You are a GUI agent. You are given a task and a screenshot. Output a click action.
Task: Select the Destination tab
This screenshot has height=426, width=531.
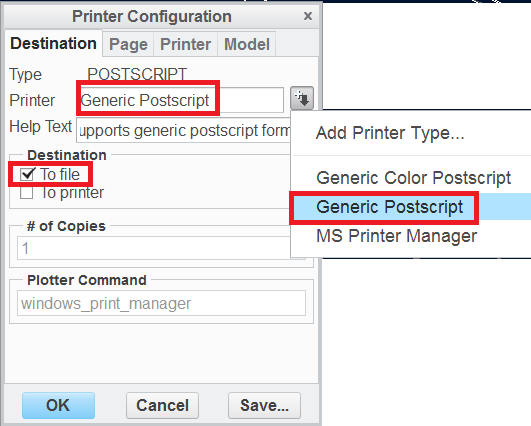coord(54,44)
